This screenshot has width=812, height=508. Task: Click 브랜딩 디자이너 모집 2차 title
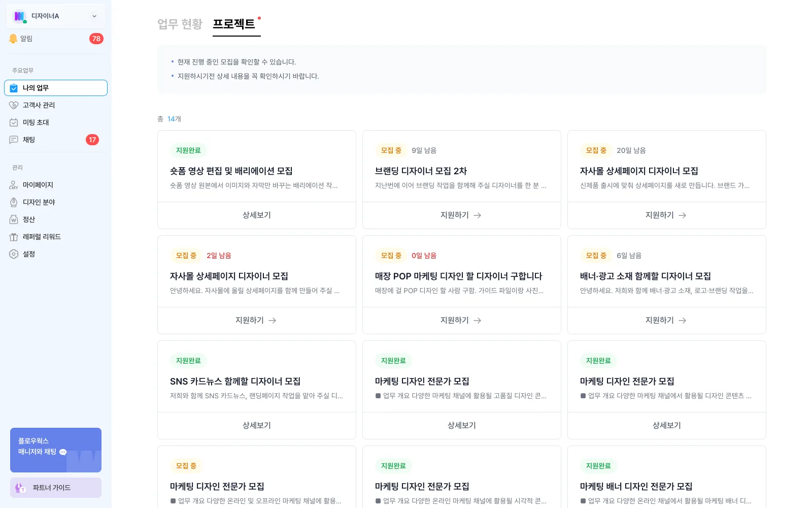421,171
